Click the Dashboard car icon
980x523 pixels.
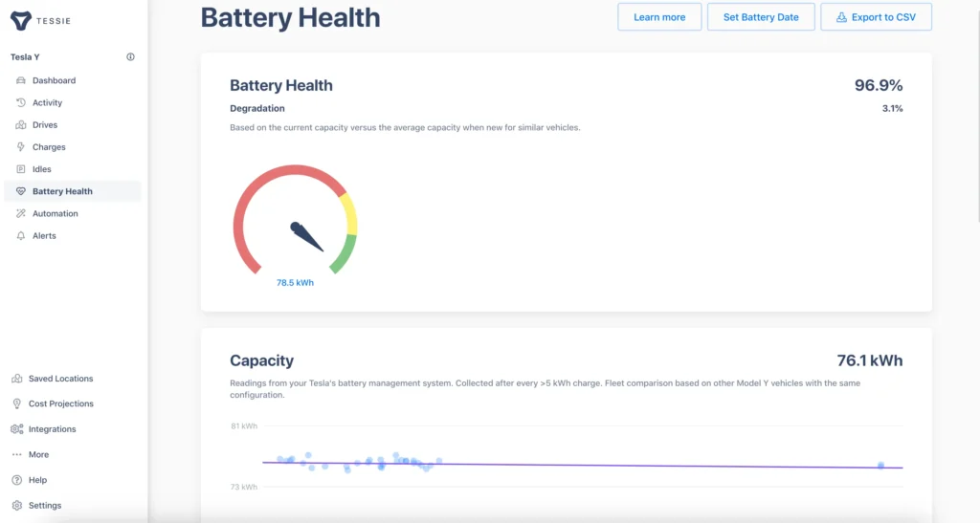(21, 80)
